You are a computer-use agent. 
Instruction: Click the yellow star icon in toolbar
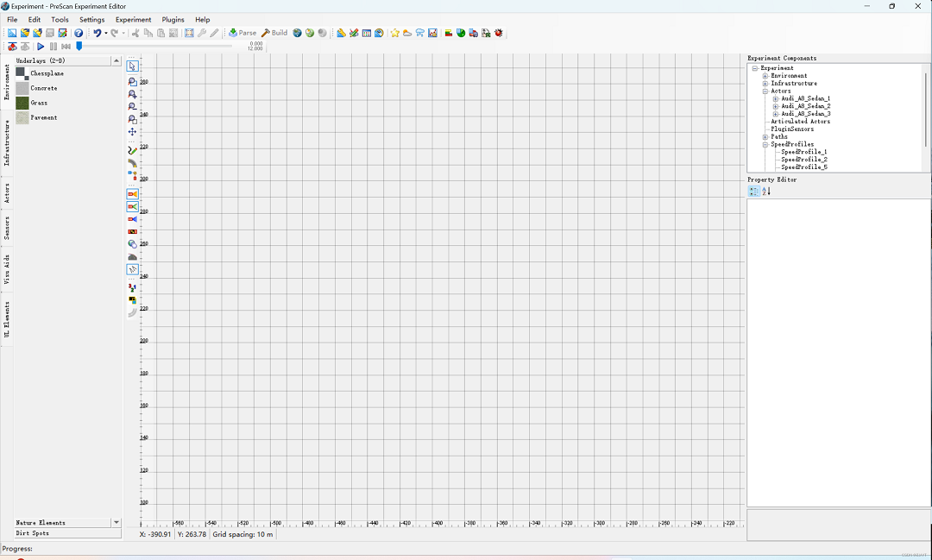tap(395, 33)
